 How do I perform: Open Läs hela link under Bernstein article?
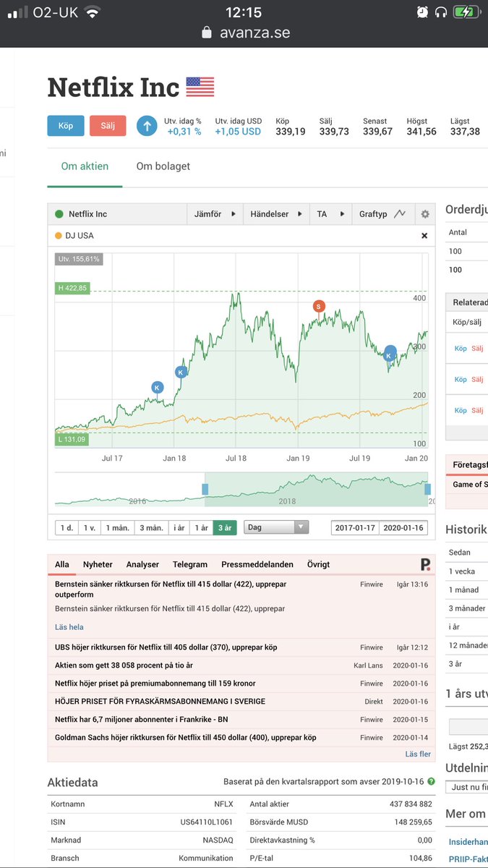[x=69, y=627]
